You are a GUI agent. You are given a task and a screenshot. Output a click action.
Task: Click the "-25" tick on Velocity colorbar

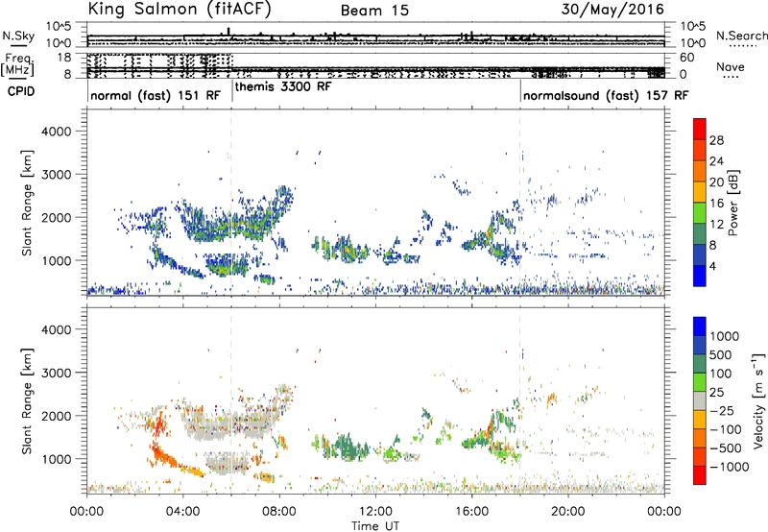tap(722, 411)
